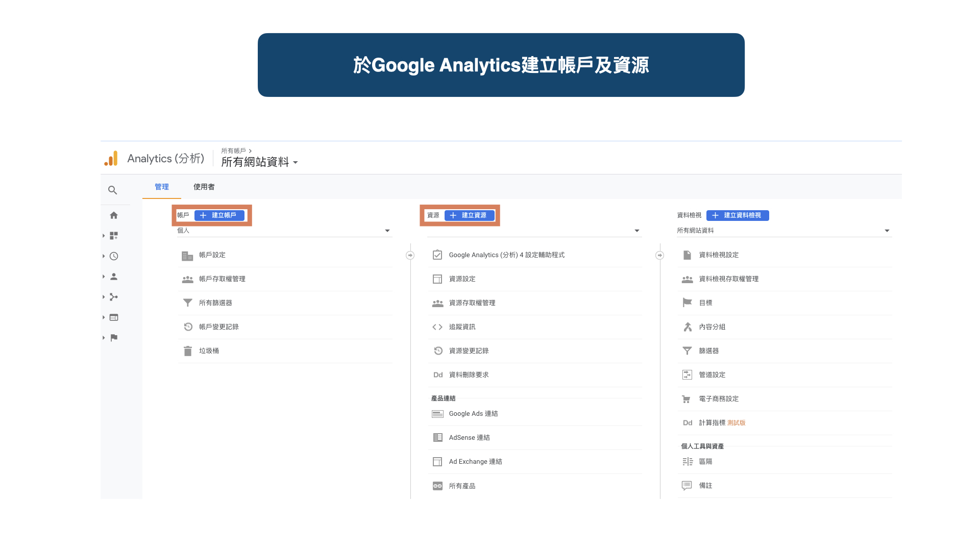Open the search magnifier in sidebar
980x551 pixels.
click(113, 190)
